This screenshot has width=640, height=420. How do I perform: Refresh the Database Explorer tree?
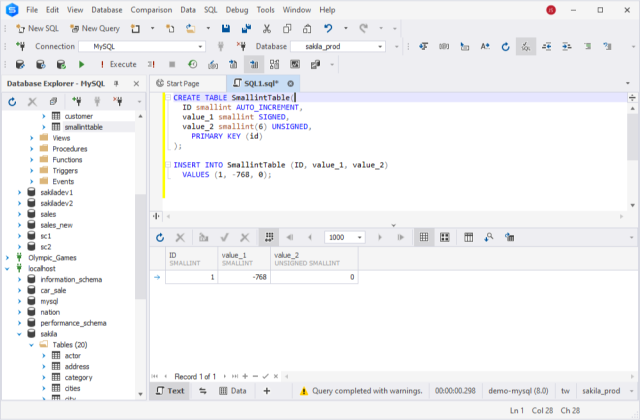[13, 101]
